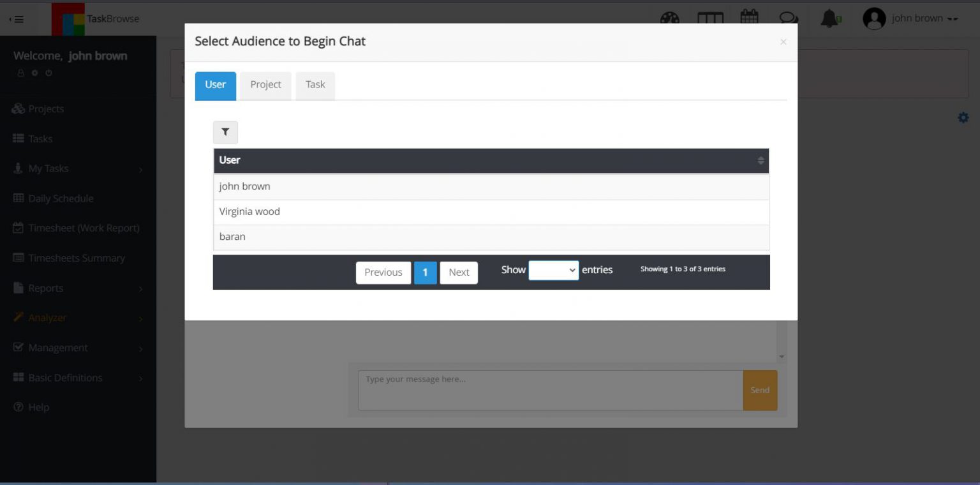Sort the User column using its sort arrows
Screen dimensions: 980x485
[761, 160]
